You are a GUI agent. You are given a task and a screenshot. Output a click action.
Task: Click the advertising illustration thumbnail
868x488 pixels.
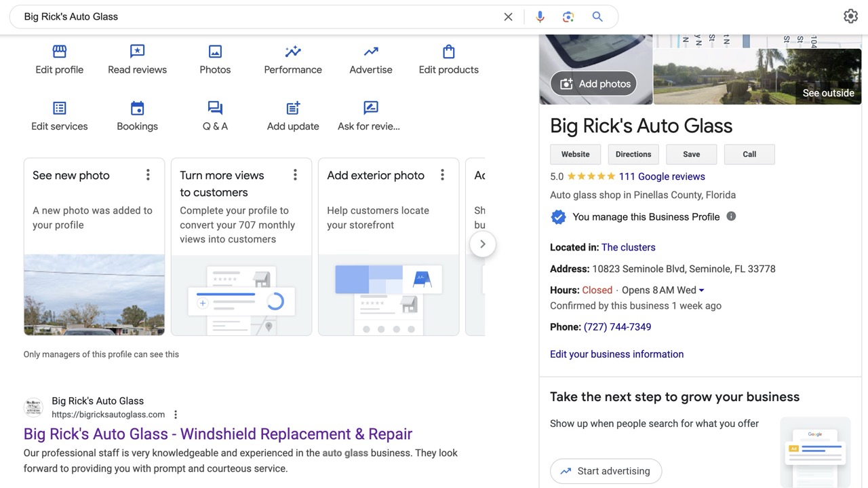(815, 452)
